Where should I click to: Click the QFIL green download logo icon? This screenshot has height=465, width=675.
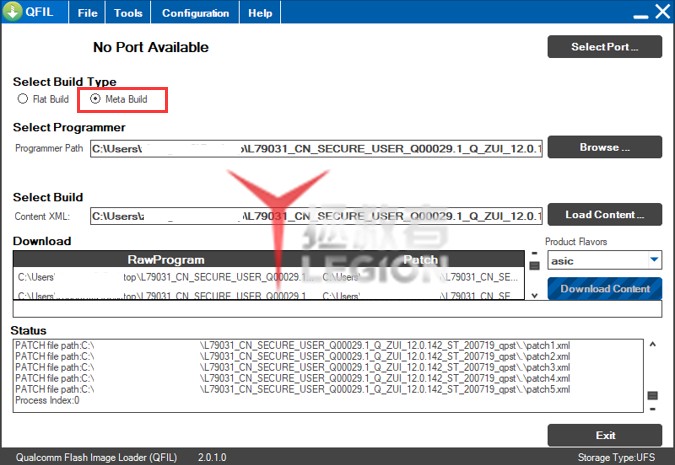pyautogui.click(x=12, y=11)
